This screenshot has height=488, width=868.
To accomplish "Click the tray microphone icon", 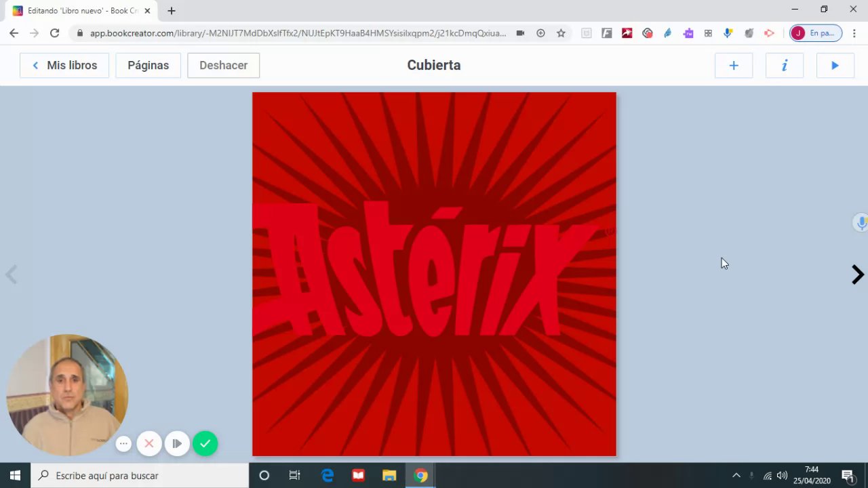I will (x=751, y=476).
